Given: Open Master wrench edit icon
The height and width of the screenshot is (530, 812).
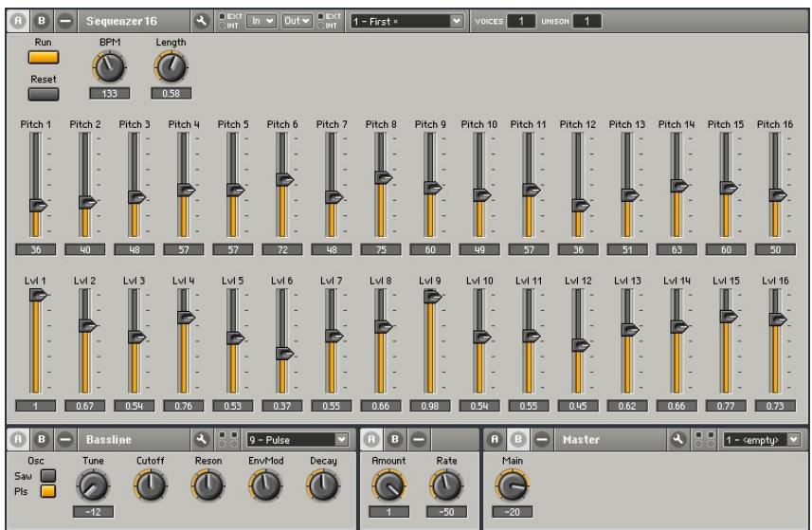Looking at the screenshot, I should pyautogui.click(x=677, y=439).
